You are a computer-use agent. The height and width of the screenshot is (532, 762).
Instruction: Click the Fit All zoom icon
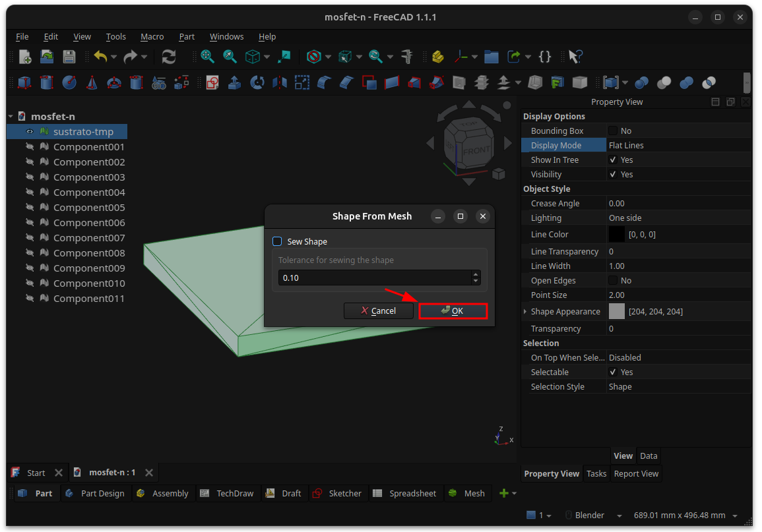[208, 57]
